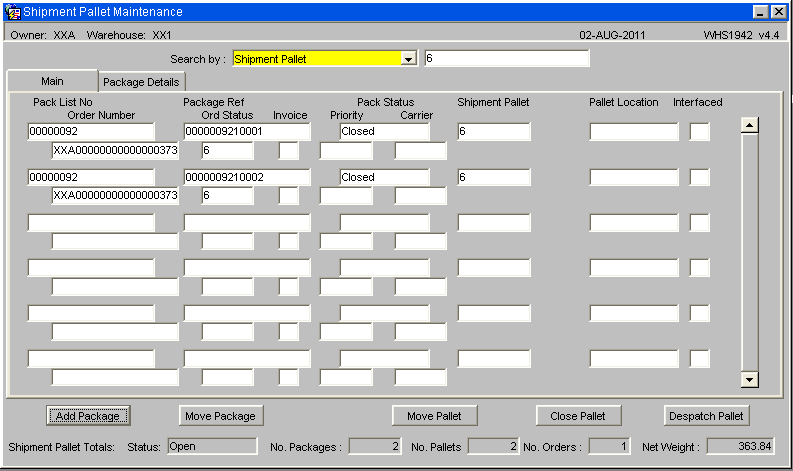793x471 pixels.
Task: Open the Search by dropdown arrow
Action: click(409, 59)
